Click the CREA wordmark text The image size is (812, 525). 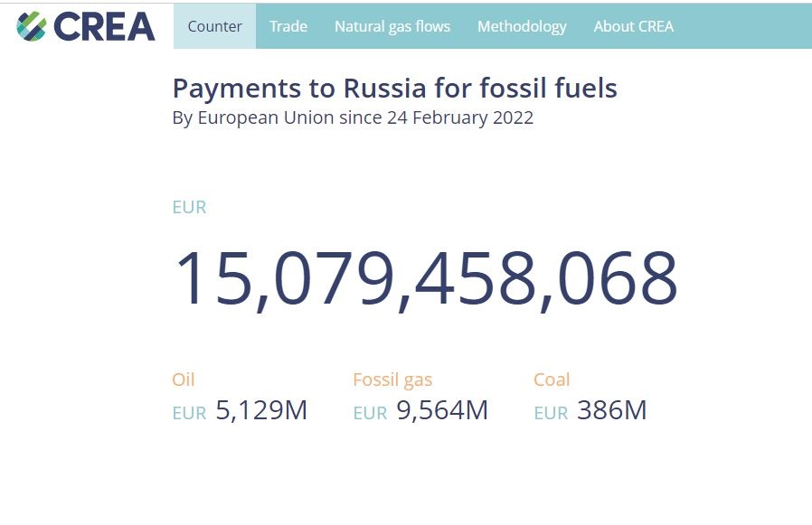(105, 26)
